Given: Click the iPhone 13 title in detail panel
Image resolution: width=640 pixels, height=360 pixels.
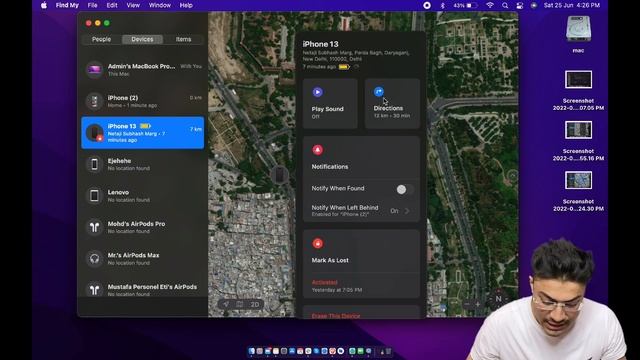Looking at the screenshot, I should (x=320, y=44).
